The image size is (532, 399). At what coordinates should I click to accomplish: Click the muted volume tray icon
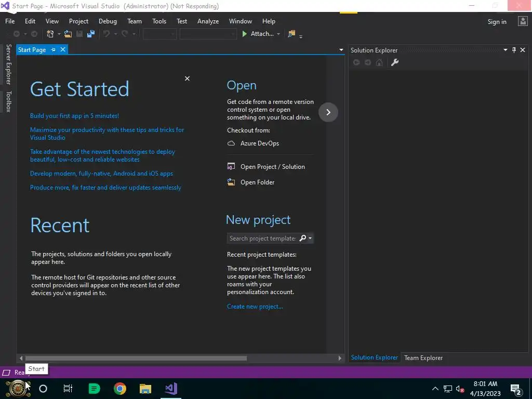(460, 389)
